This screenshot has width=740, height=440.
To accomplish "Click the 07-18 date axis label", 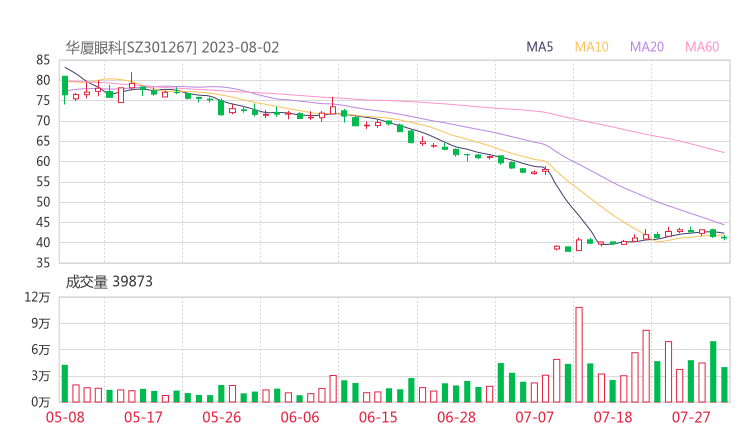I will (613, 417).
